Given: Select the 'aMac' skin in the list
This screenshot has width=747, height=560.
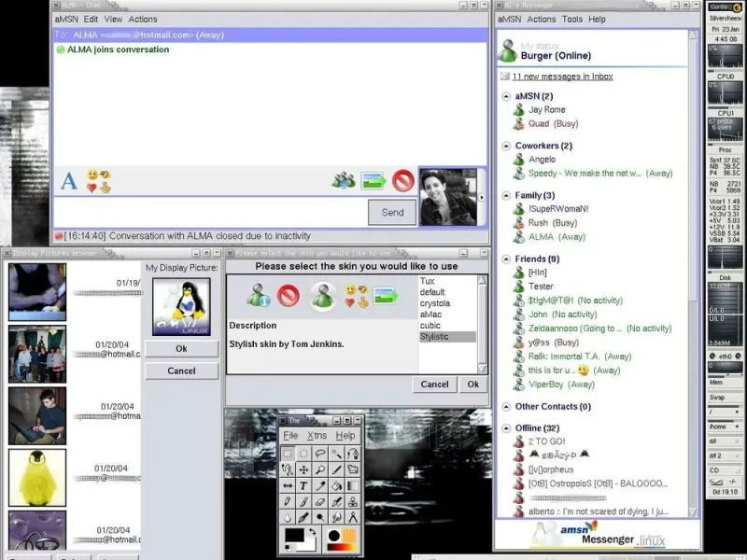Looking at the screenshot, I should [x=430, y=315].
